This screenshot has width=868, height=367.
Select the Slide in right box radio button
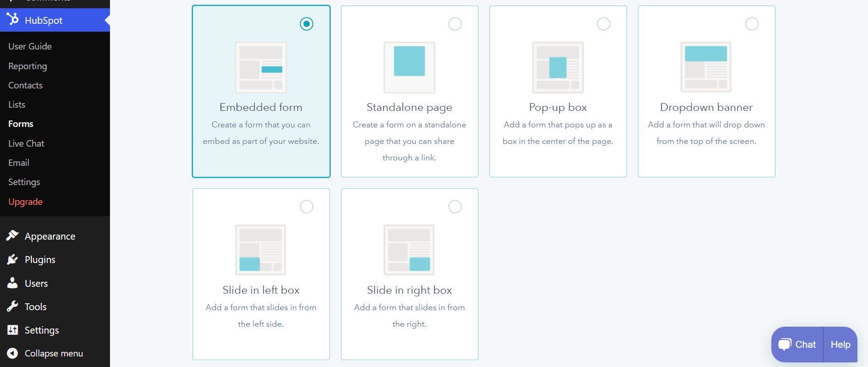(x=455, y=207)
